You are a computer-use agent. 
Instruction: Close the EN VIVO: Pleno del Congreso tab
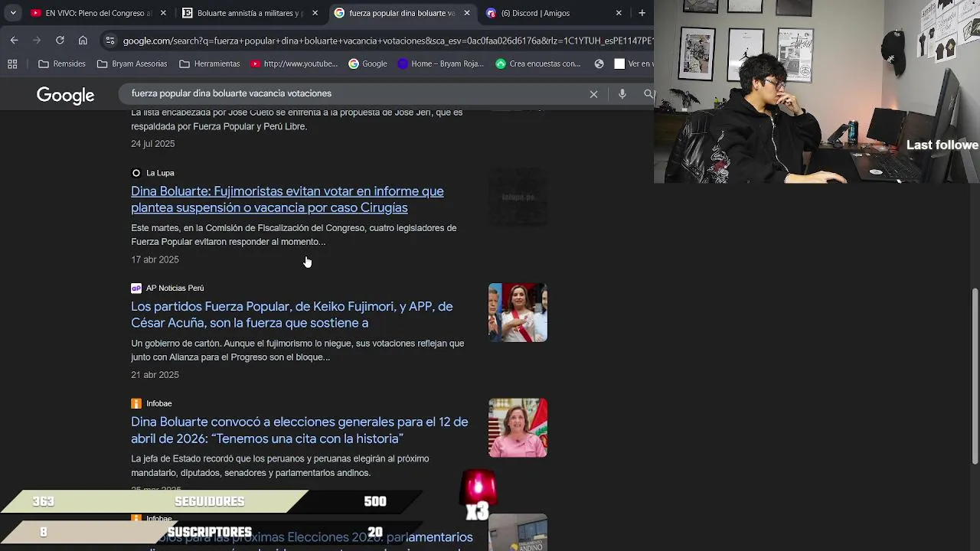coord(163,13)
